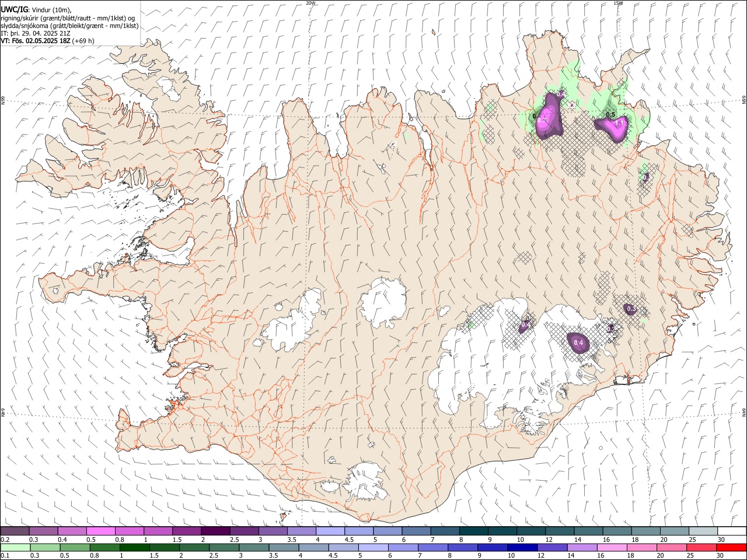Select the 'rigning/skúrir (grænt/blátt/rautt - mm/1klst) og' line

(x=68, y=17)
